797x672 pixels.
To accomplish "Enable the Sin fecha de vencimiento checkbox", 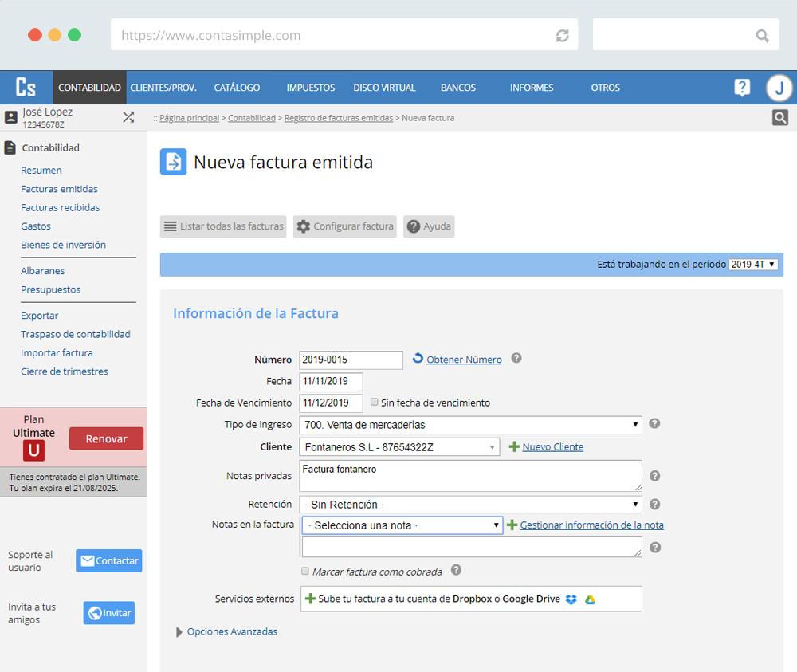I will tap(375, 403).
